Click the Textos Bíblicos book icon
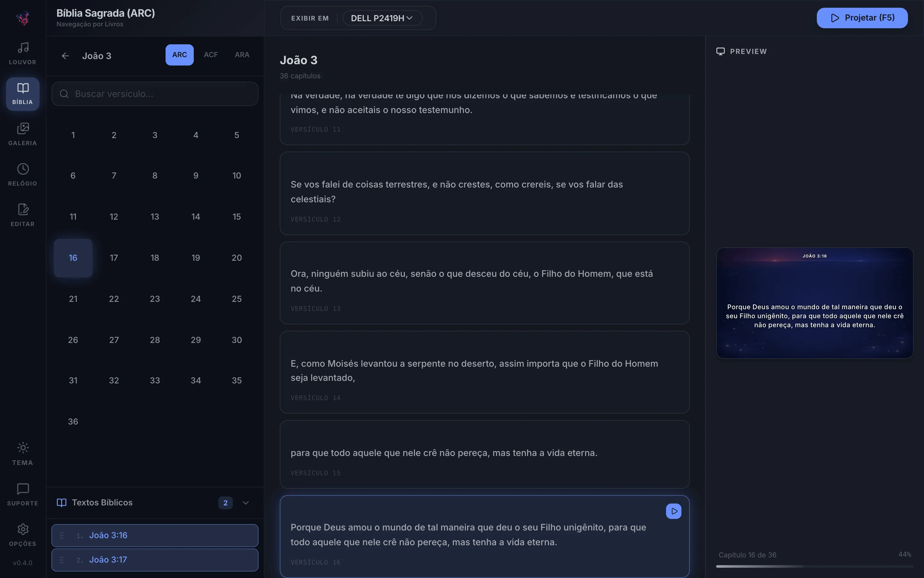The height and width of the screenshot is (578, 924). (x=62, y=502)
